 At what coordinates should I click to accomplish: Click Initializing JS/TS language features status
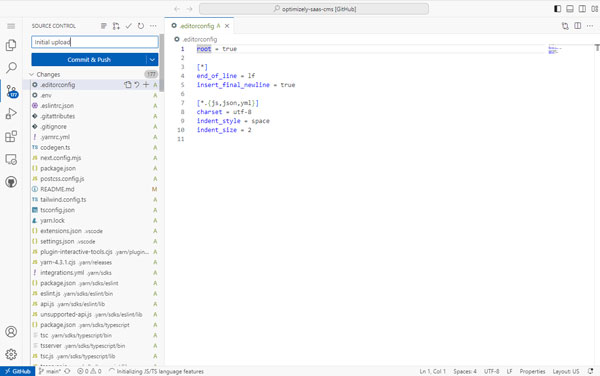pyautogui.click(x=156, y=371)
